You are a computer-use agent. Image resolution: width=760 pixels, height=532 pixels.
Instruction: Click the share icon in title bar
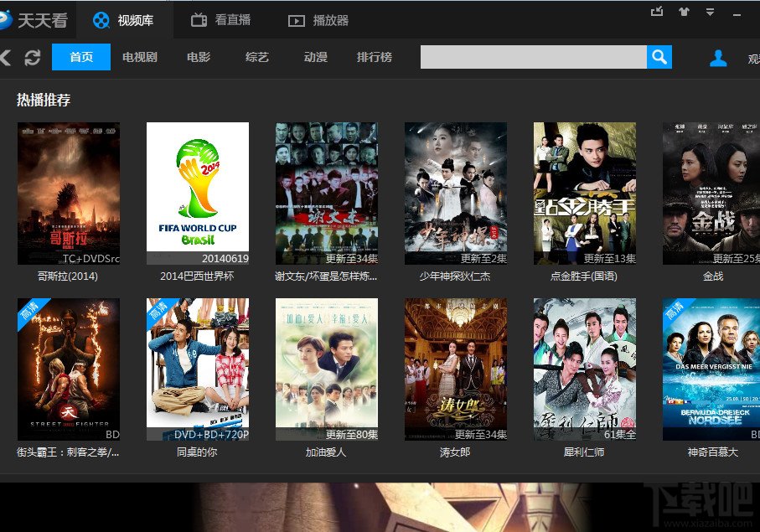[x=657, y=11]
